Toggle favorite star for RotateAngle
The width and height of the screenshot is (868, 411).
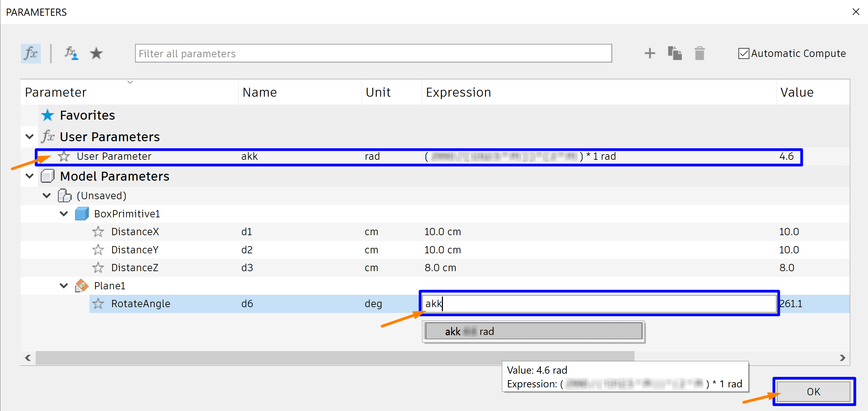98,304
